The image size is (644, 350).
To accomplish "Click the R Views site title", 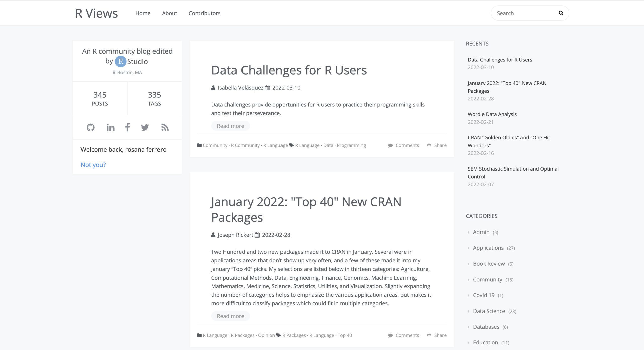I will point(96,13).
